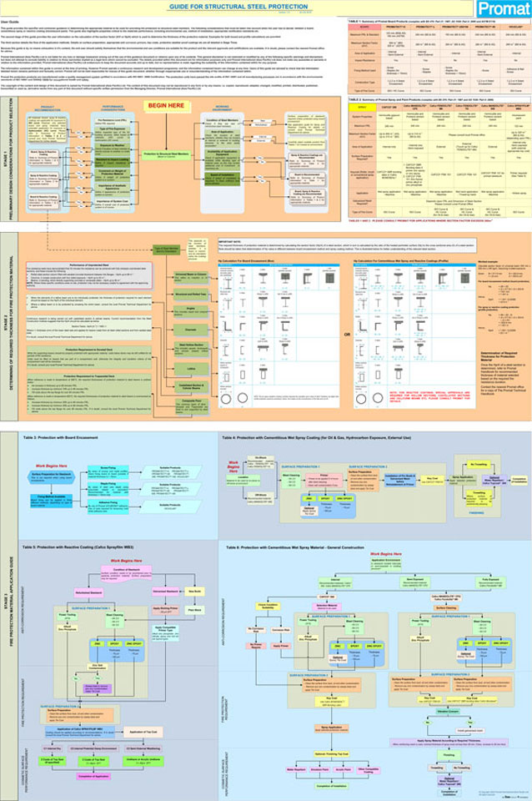Select the Table 6 General Construction title

point(294,547)
